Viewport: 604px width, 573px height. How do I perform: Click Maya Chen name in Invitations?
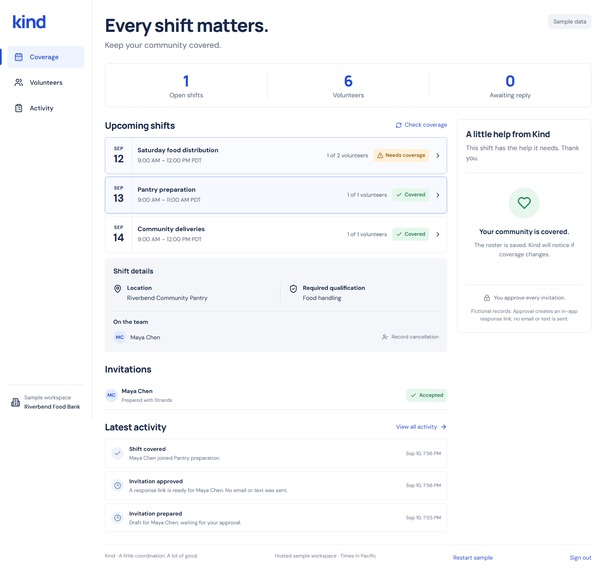click(x=137, y=391)
